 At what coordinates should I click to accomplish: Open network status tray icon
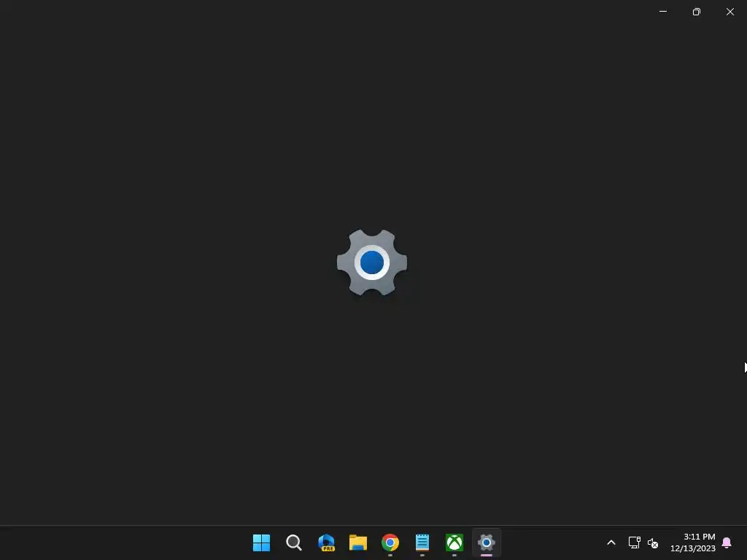tap(634, 542)
